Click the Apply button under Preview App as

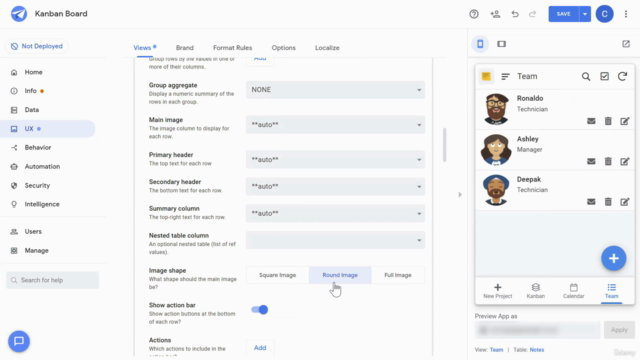click(619, 330)
